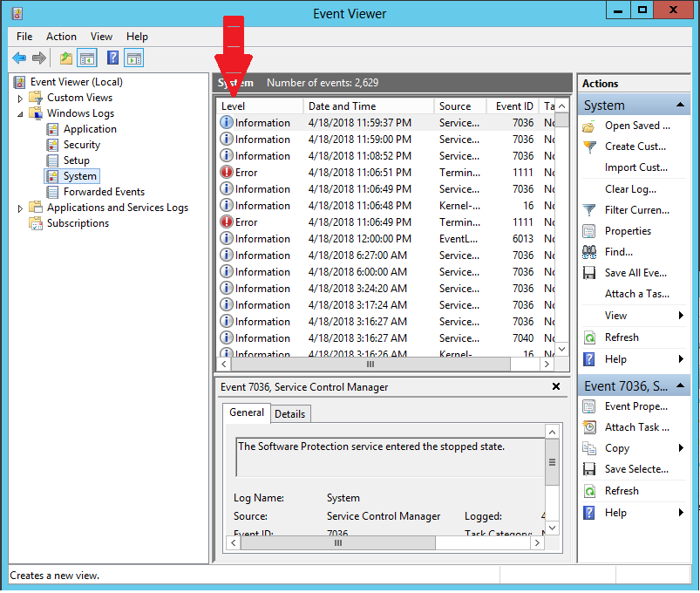The width and height of the screenshot is (700, 593).
Task: Click the Back arrow toolbar icon
Action: pos(19,58)
